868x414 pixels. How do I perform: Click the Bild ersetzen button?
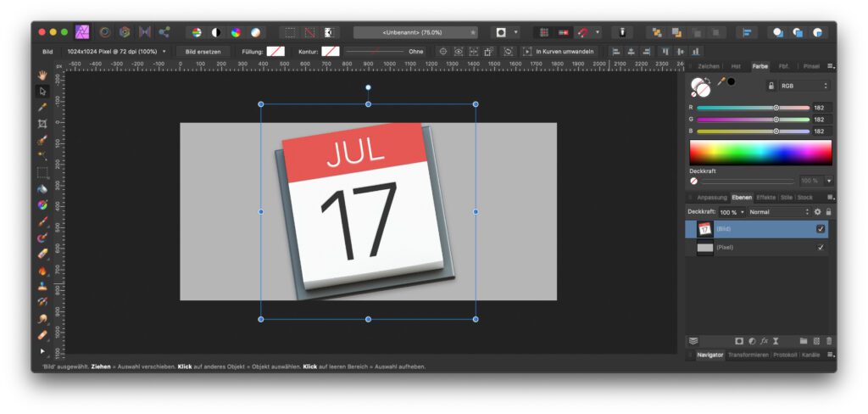tap(203, 52)
